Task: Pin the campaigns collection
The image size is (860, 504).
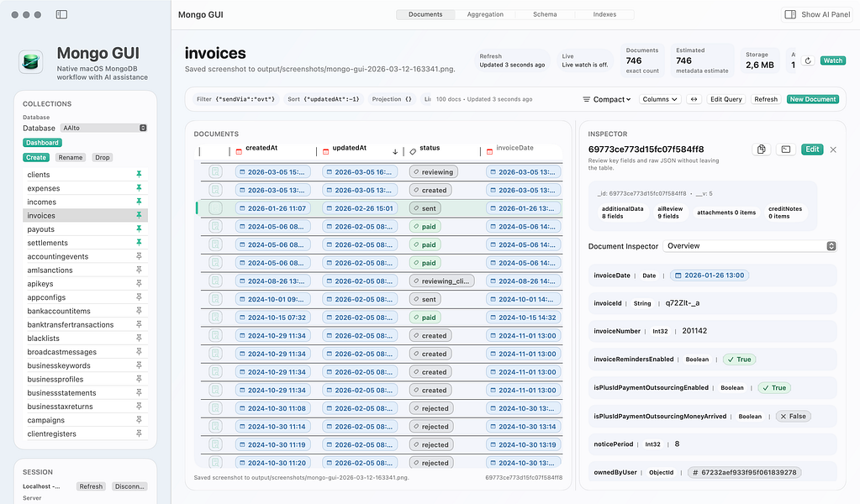Action: point(139,420)
